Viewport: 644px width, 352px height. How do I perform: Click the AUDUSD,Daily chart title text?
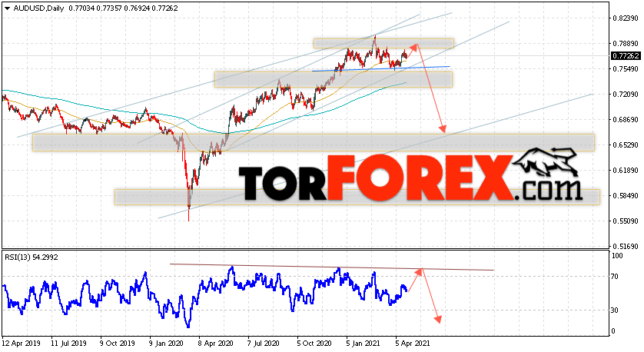[x=38, y=8]
